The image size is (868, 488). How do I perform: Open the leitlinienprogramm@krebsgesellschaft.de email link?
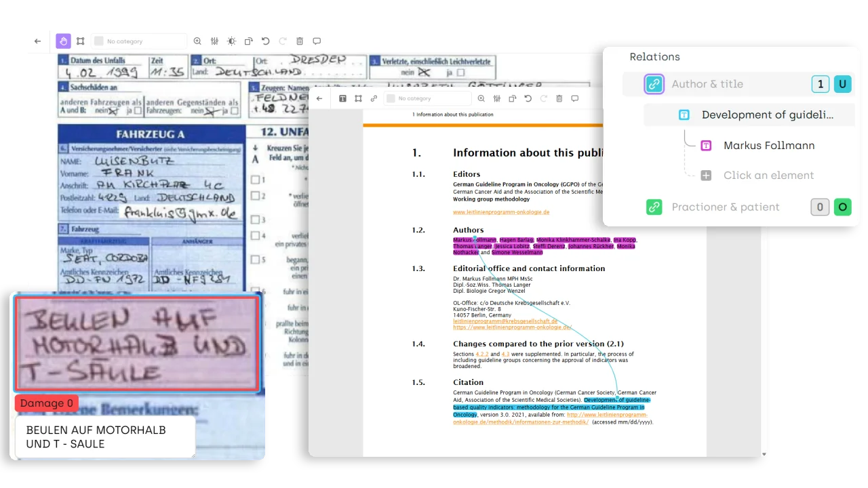(505, 321)
